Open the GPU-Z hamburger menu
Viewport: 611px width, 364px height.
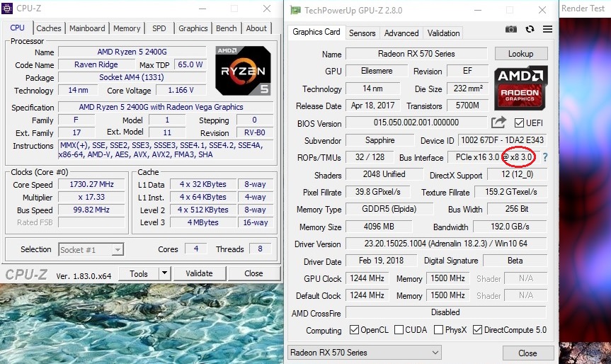click(547, 29)
